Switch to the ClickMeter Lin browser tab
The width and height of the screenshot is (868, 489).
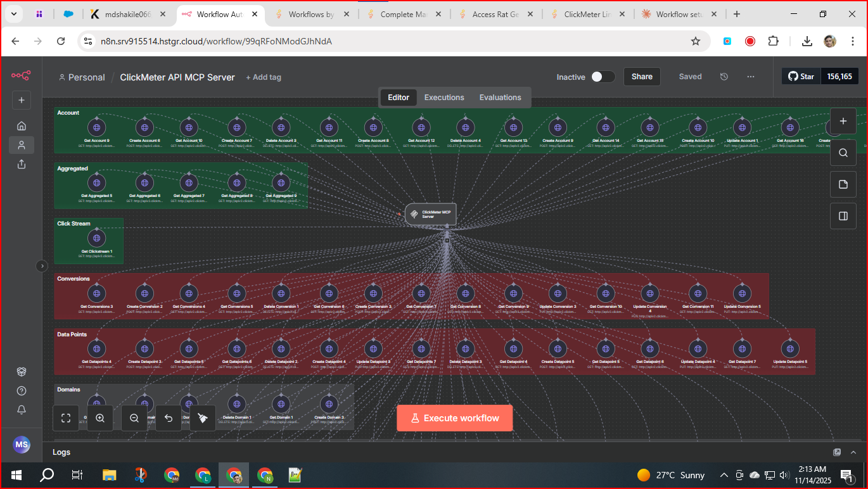587,14
